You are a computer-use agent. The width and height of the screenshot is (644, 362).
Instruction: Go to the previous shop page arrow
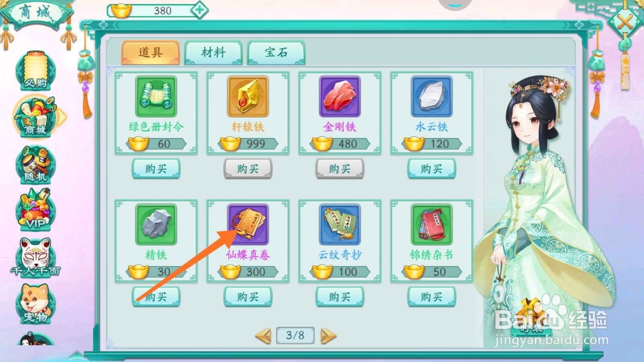click(x=264, y=335)
